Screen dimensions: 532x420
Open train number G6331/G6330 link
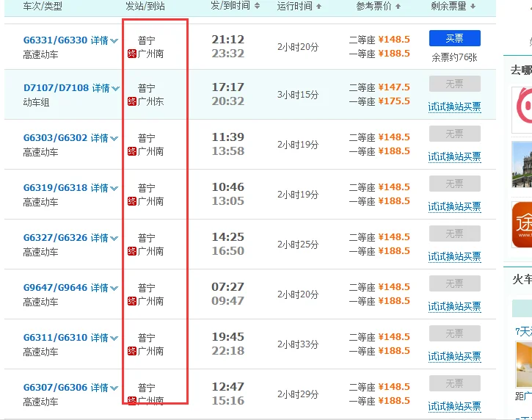pyautogui.click(x=55, y=40)
